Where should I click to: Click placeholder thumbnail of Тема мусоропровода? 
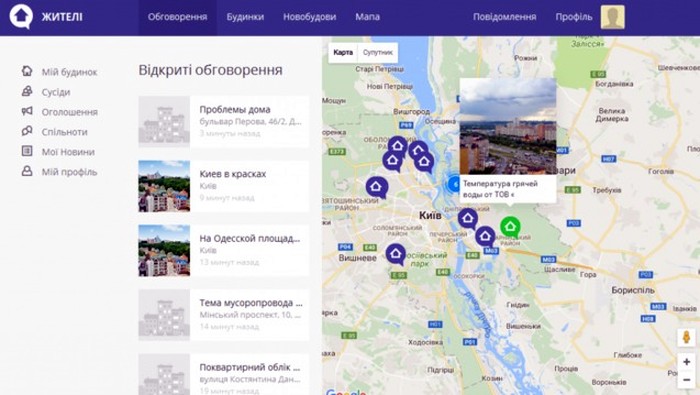pos(164,315)
